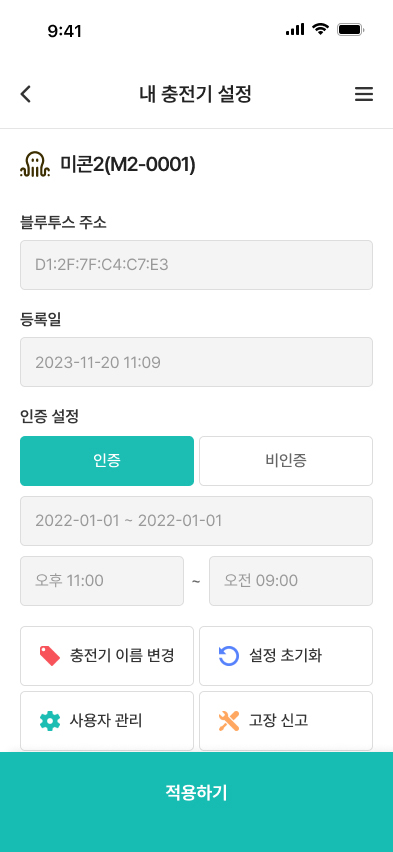The width and height of the screenshot is (393, 852).
Task: Open 사용자 관리
Action: tap(107, 721)
